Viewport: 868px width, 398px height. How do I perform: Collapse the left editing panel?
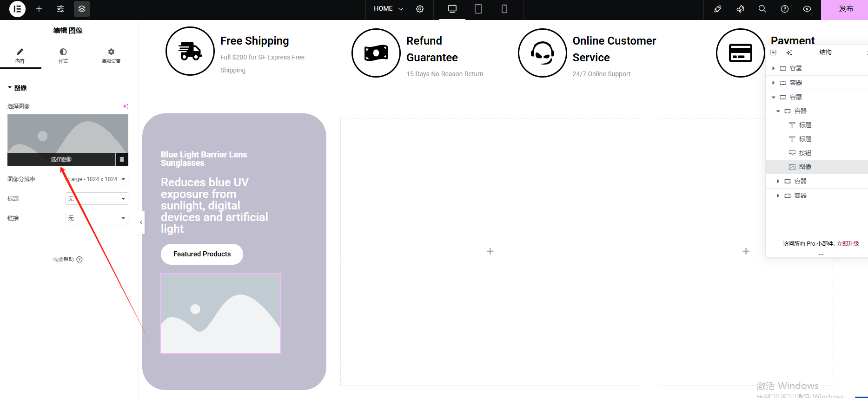point(141,222)
